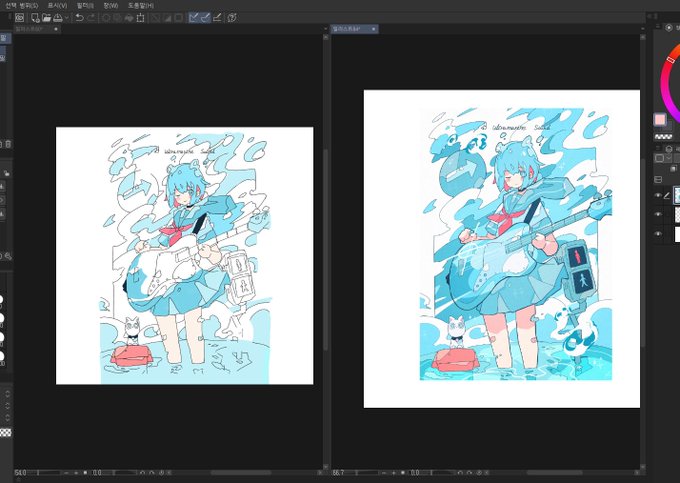This screenshot has width=680, height=483.
Task: Toggle Snap to Grid
Action: coord(217,18)
